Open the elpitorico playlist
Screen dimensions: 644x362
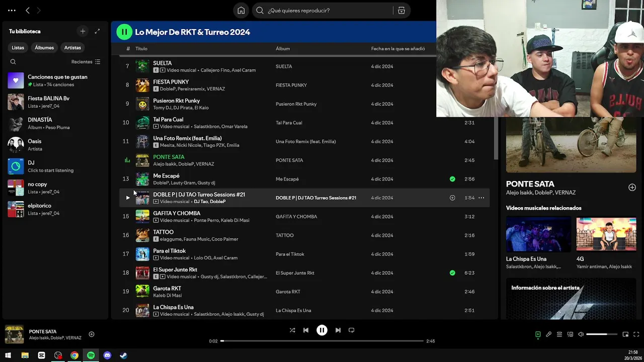tap(55, 209)
